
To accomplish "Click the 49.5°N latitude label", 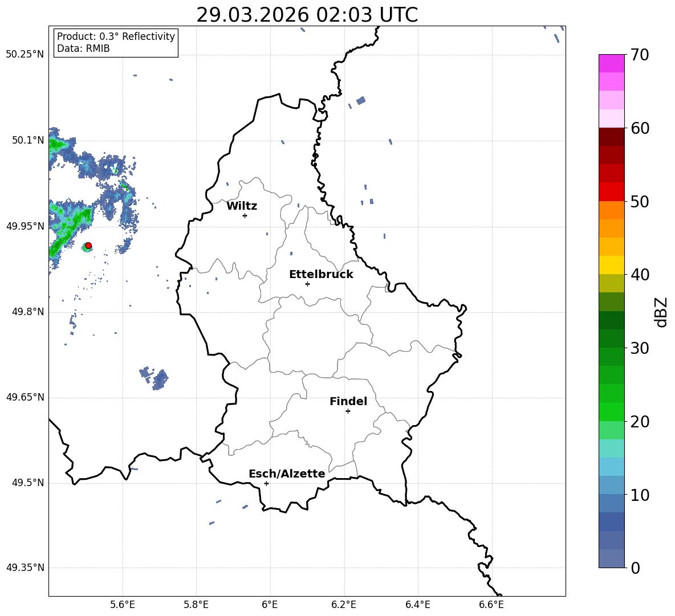I will point(28,483).
